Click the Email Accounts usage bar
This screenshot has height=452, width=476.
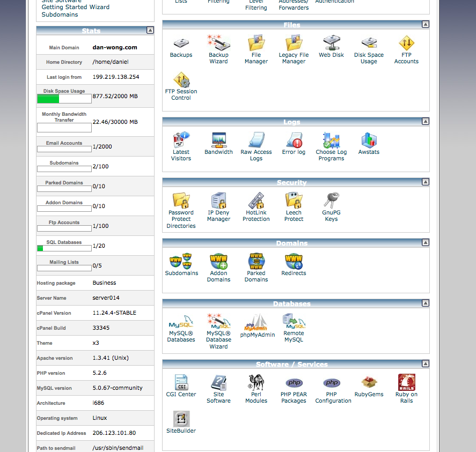click(64, 149)
